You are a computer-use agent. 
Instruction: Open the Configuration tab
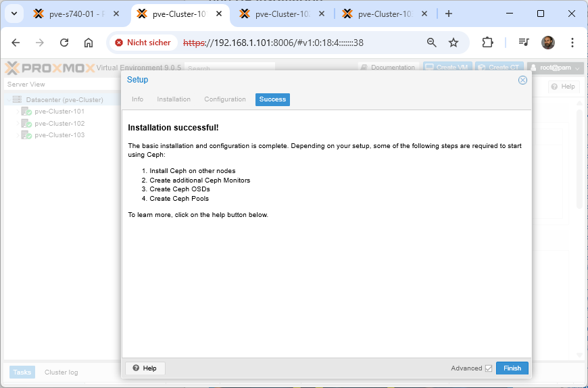click(225, 99)
